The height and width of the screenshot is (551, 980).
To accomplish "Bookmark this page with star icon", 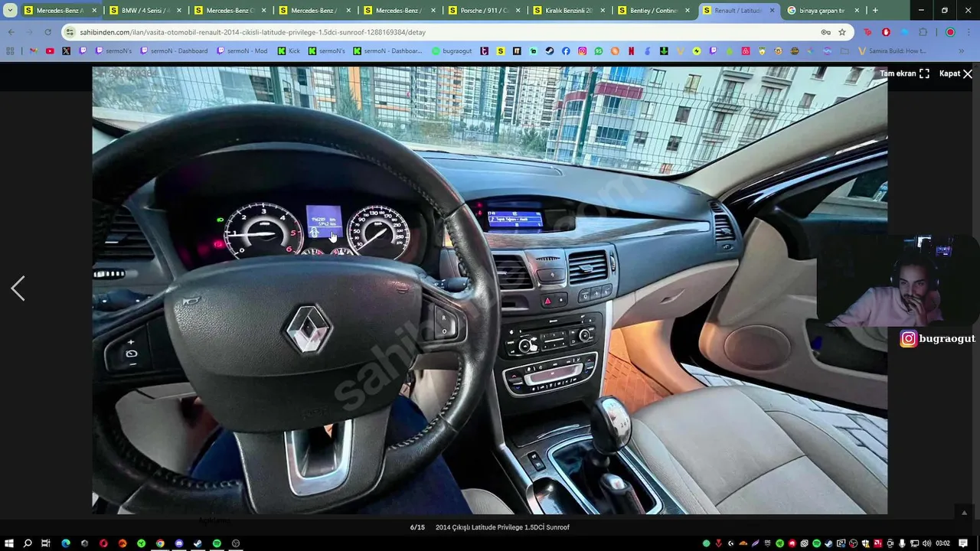I will pos(841,32).
